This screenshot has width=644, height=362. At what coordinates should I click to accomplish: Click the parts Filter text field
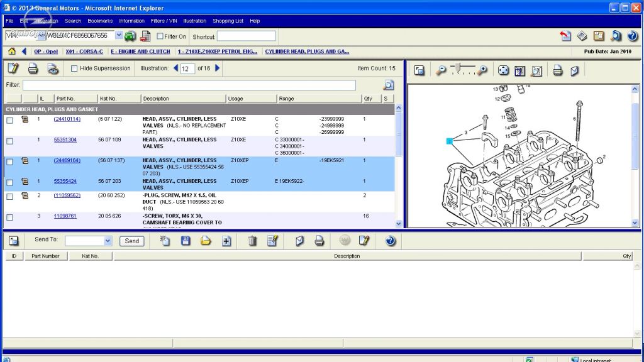[189, 85]
